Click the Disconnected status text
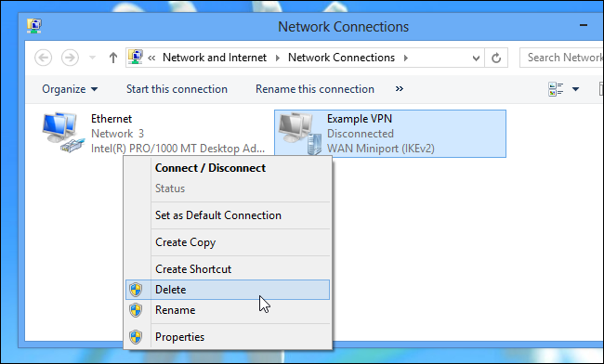 pos(361,134)
